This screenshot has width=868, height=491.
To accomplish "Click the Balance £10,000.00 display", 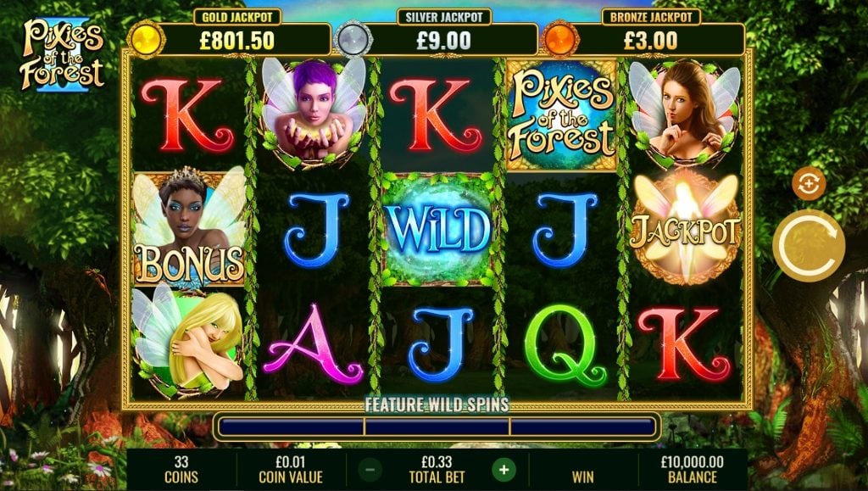I will (x=692, y=470).
